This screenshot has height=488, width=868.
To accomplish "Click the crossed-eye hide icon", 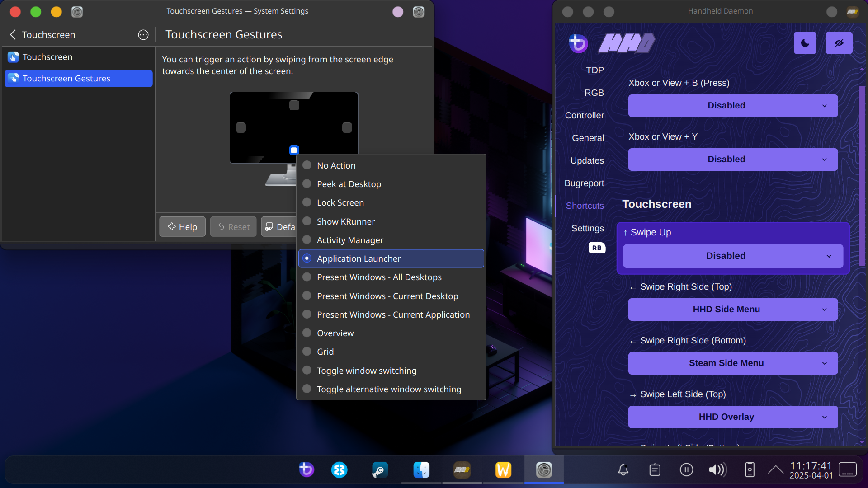I will click(839, 43).
